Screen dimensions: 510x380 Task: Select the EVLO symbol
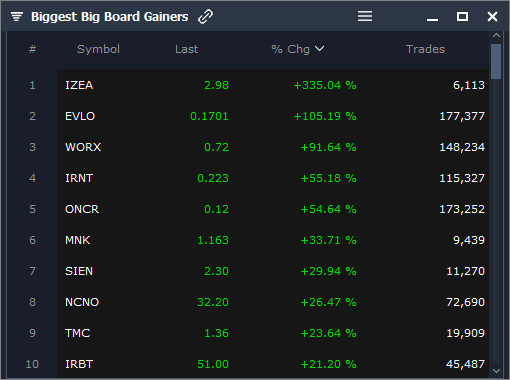click(80, 116)
